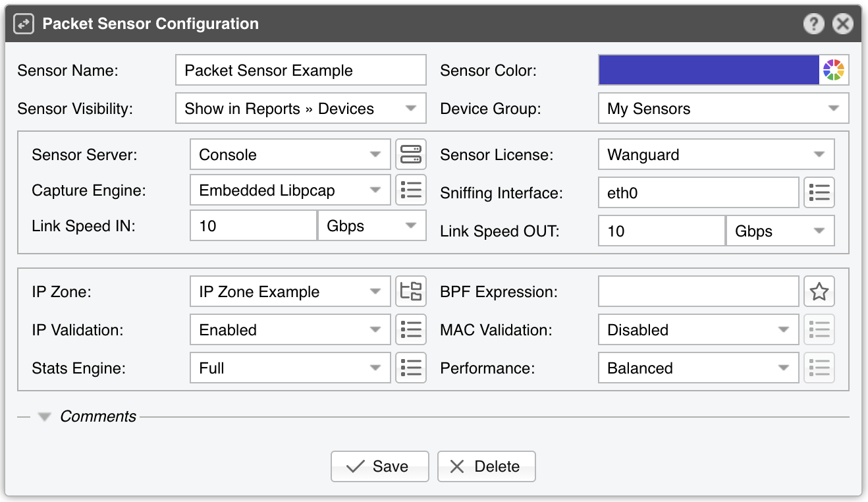Viewport: 868px width, 502px height.
Task: Open the IP Zone dropdown
Action: click(290, 292)
